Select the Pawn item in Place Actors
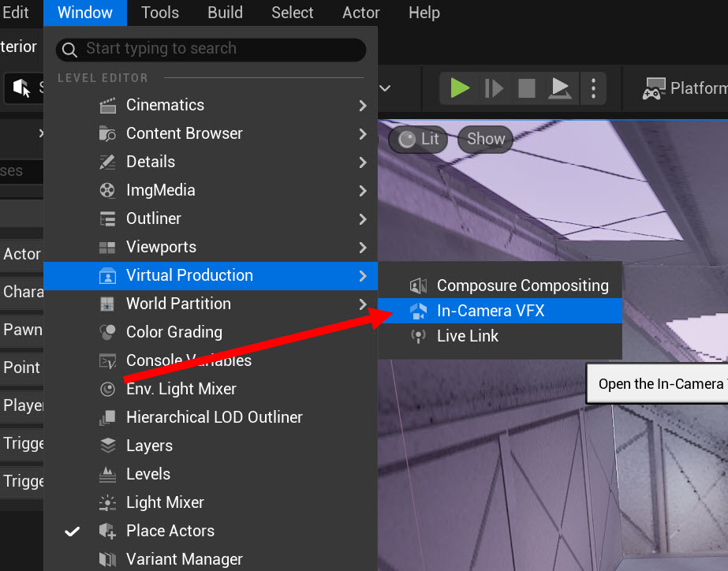 [22, 330]
